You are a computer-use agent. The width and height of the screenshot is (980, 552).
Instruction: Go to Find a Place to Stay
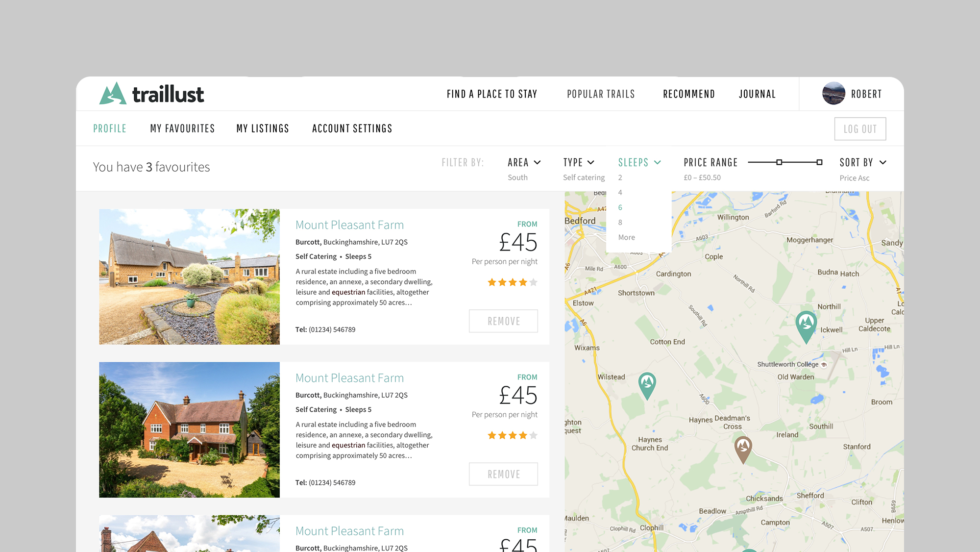[x=492, y=94]
